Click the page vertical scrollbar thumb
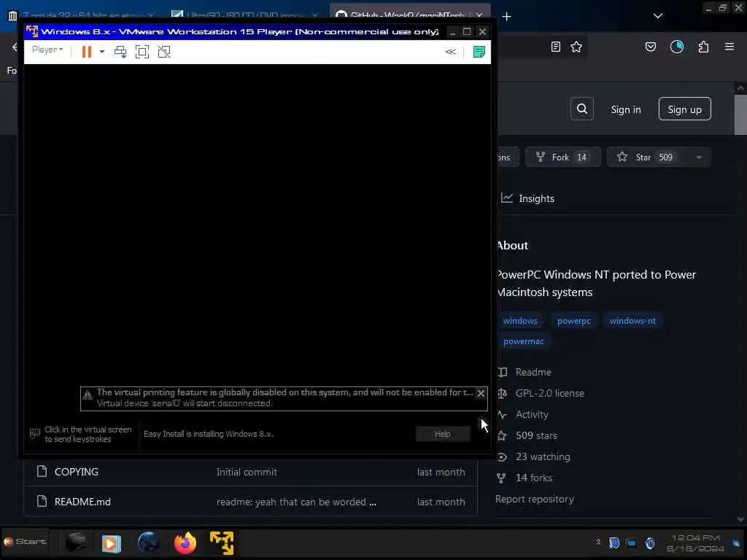The height and width of the screenshot is (560, 747). [x=740, y=114]
